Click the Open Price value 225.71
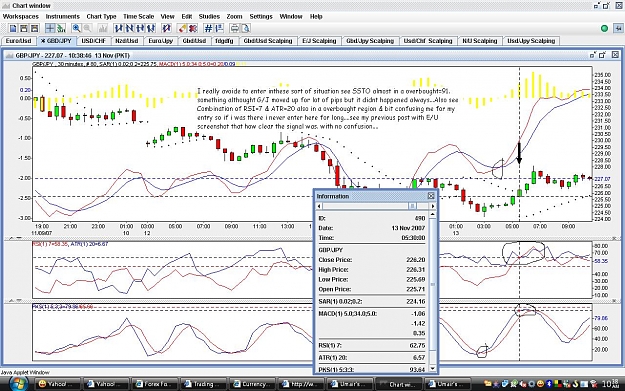 416,289
